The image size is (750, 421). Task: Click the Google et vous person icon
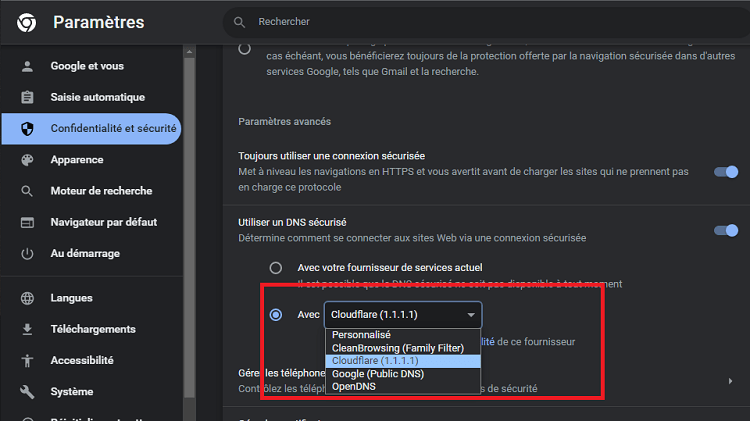[27, 66]
